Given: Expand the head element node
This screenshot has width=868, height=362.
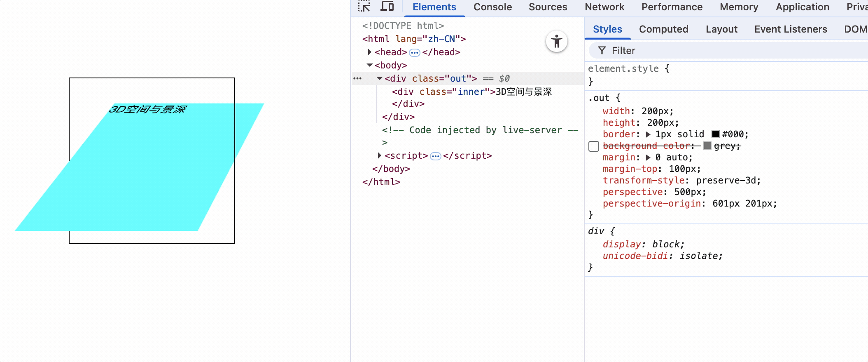Looking at the screenshot, I should tap(369, 52).
